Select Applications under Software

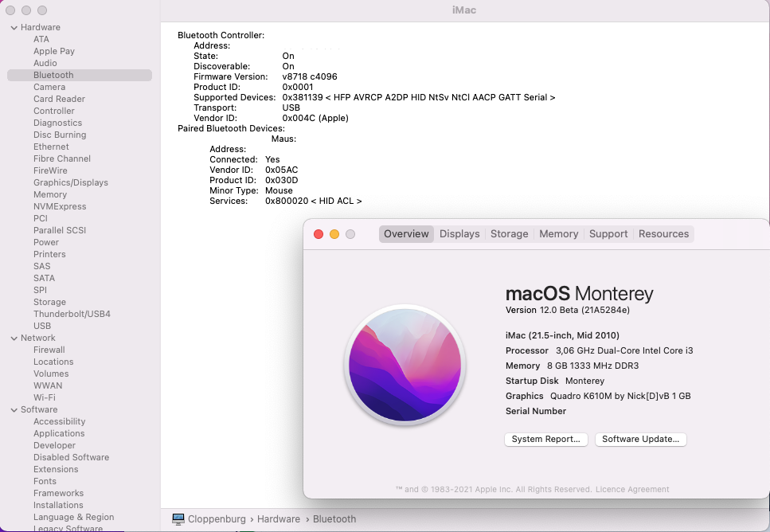click(59, 433)
